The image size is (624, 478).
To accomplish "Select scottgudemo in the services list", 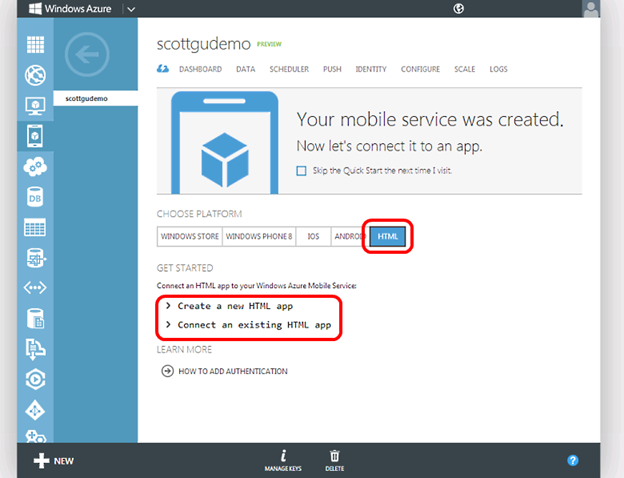I will [x=96, y=98].
